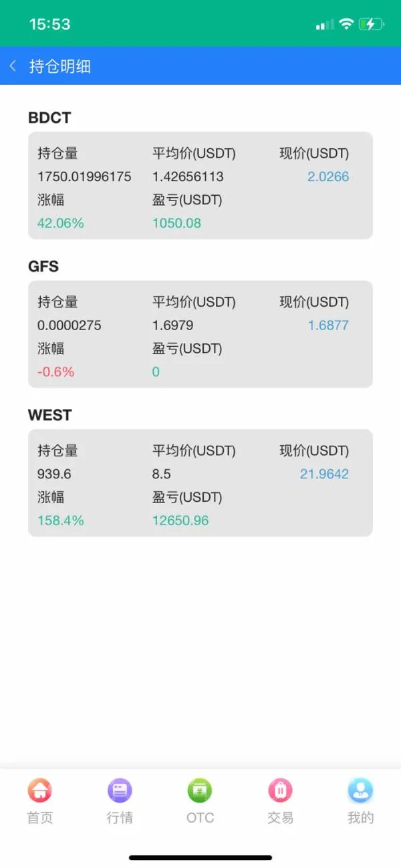Open the OTC green icon
This screenshot has height=868, width=401.
click(200, 791)
